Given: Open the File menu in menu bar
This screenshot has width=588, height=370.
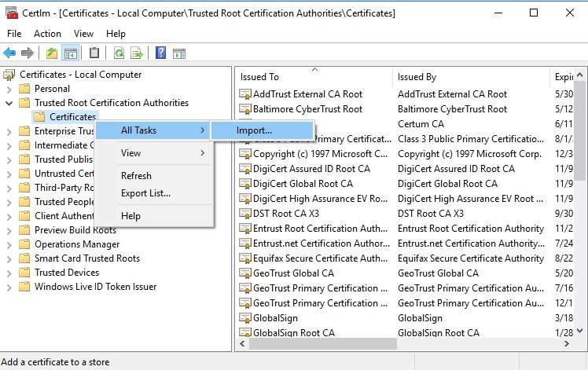Looking at the screenshot, I should (14, 34).
